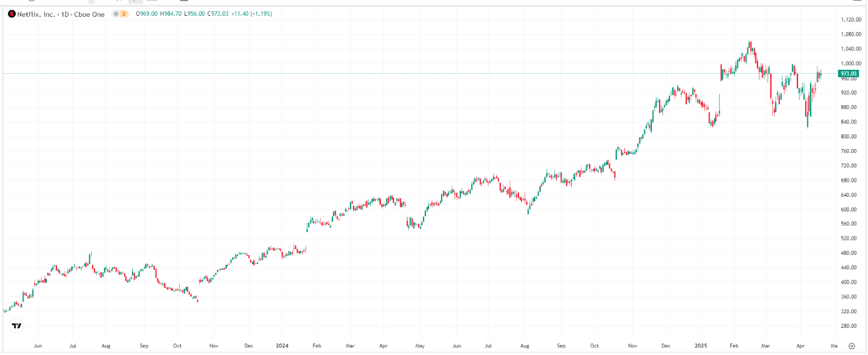Click the Netflix logo next to the symbol name
Screen dimensions: 868x355
point(11,14)
